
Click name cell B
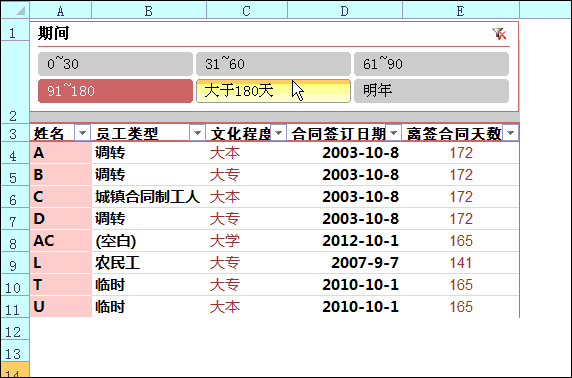[x=61, y=175]
